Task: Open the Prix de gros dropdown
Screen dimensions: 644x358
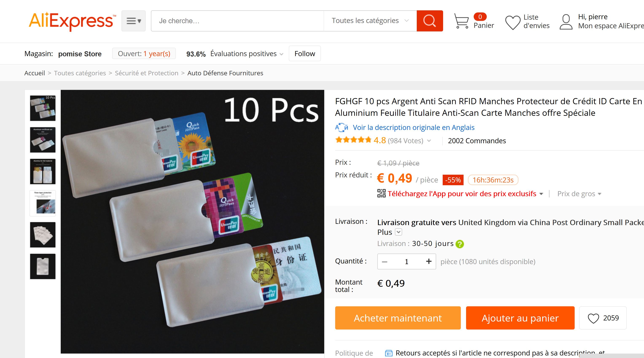Action: [x=579, y=194]
